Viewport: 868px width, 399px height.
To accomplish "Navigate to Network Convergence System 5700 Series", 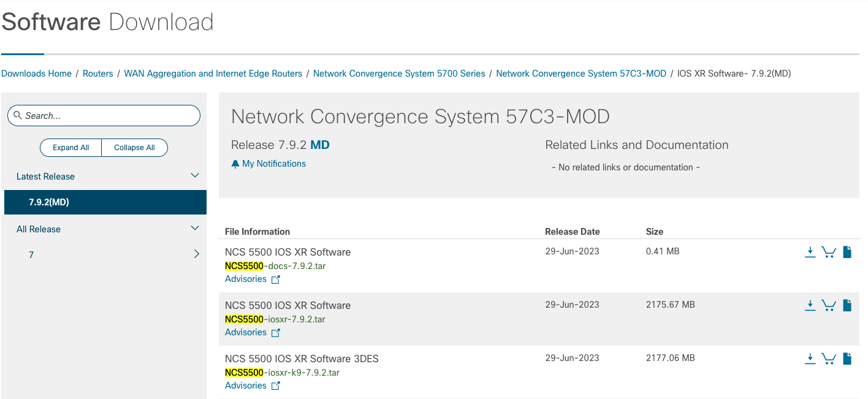I will (x=399, y=73).
